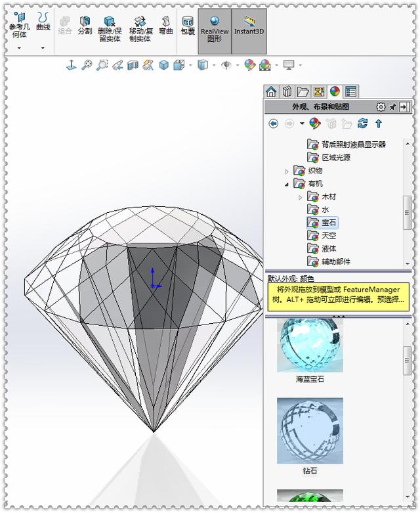The image size is (420, 513).
Task: Select the 液体 folder
Action: (x=322, y=249)
